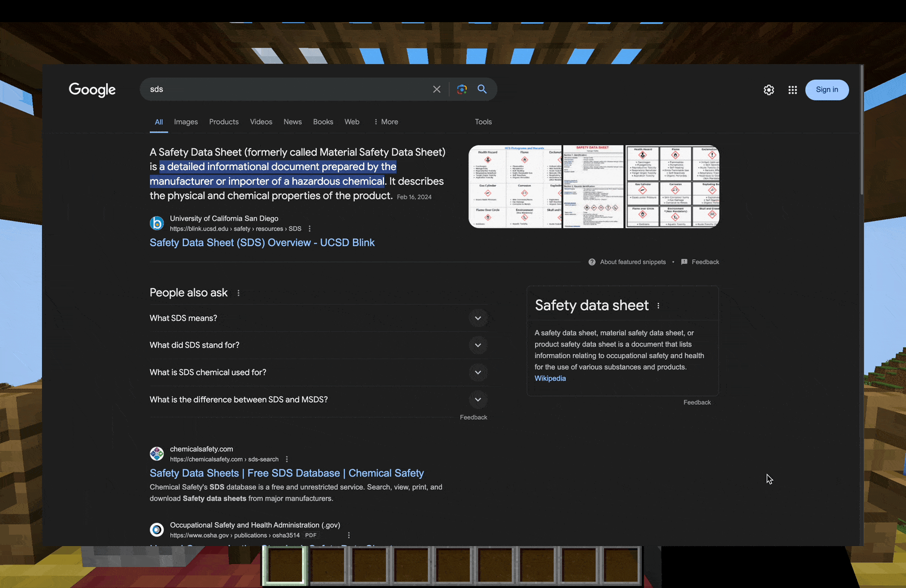
Task: Click the Sign in button
Action: 827,90
